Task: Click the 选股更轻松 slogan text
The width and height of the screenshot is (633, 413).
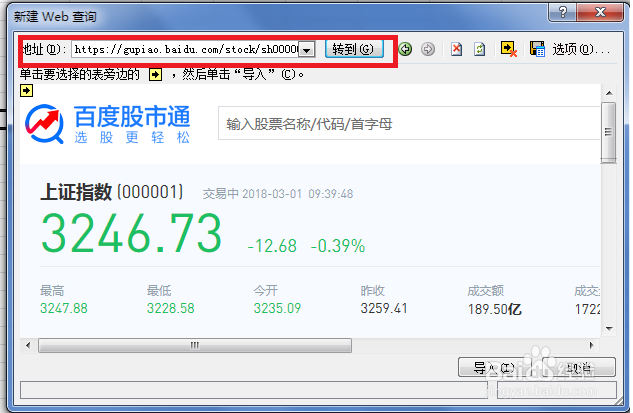Action: [132, 138]
